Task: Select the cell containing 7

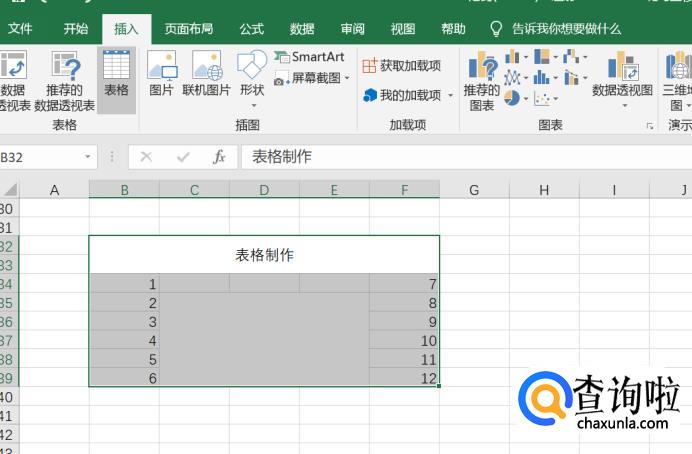Action: [404, 283]
